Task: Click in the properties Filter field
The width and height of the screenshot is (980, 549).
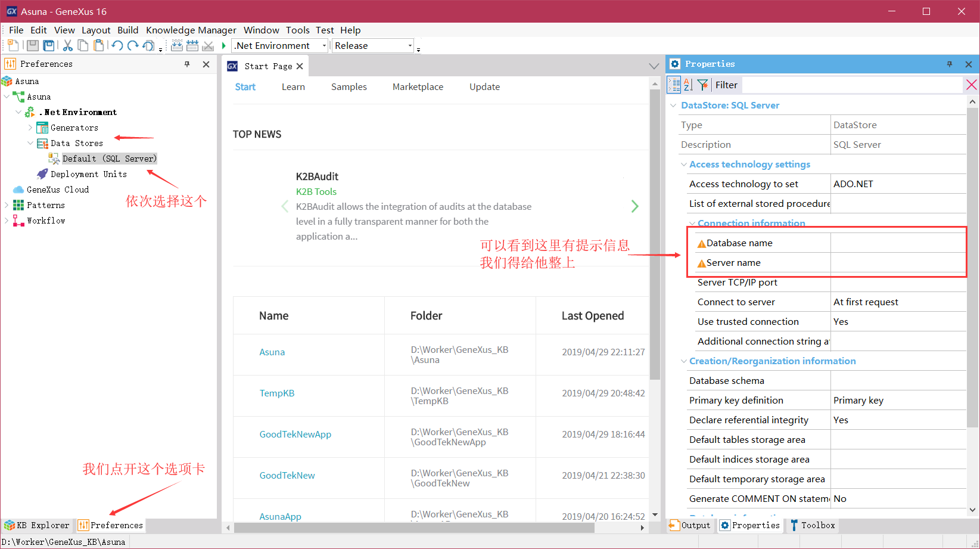Action: [852, 85]
